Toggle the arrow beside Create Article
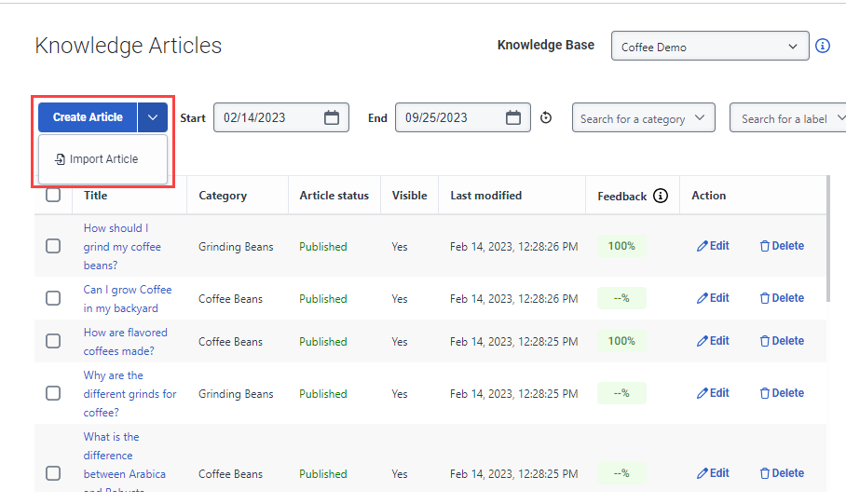Image resolution: width=846 pixels, height=504 pixels. (x=153, y=117)
